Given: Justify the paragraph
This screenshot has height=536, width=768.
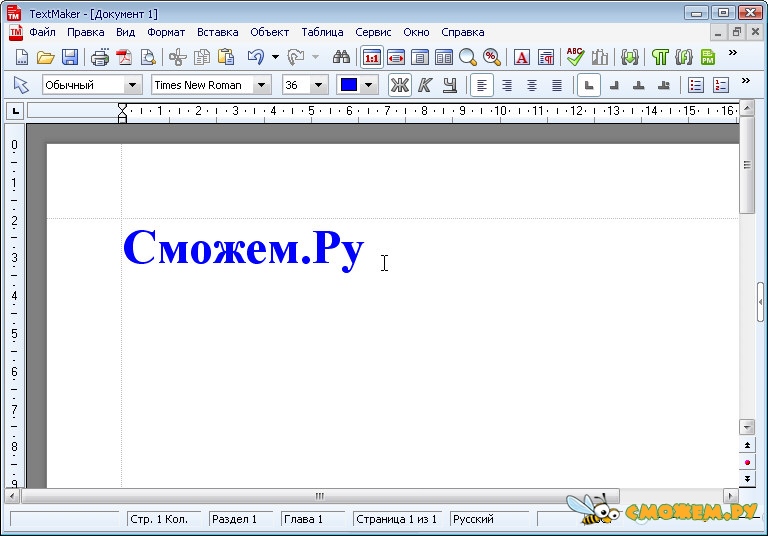Looking at the screenshot, I should 557,85.
